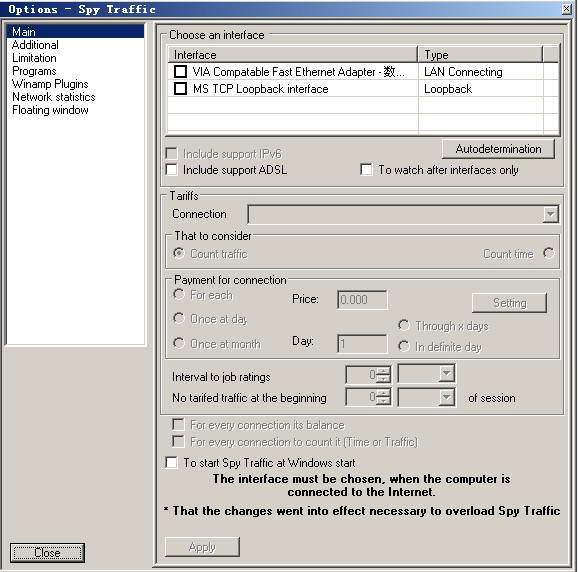578x572 pixels.
Task: Open No tarifed traffic unit dropdown
Action: click(x=446, y=397)
